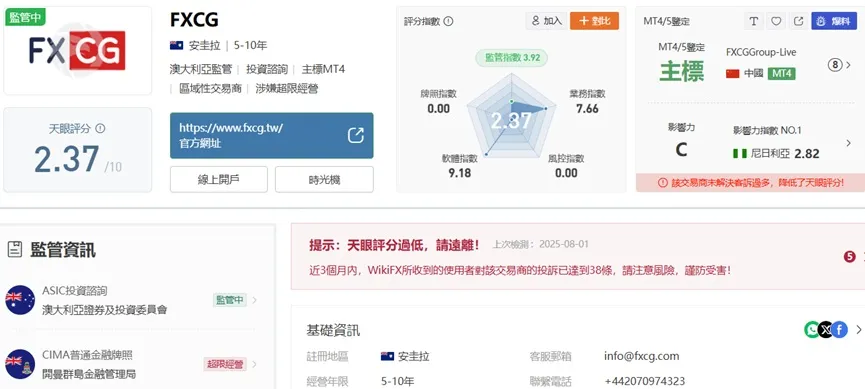The height and width of the screenshot is (389, 865).
Task: Expand the 影響力指數 NO.1 row chevron
Action: 848,143
